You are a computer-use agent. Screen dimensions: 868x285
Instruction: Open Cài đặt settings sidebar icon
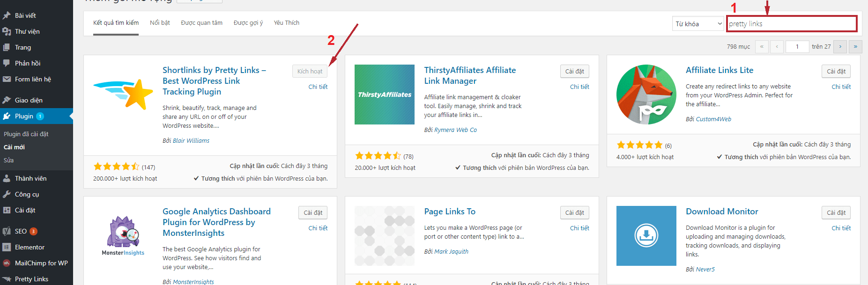coord(7,210)
